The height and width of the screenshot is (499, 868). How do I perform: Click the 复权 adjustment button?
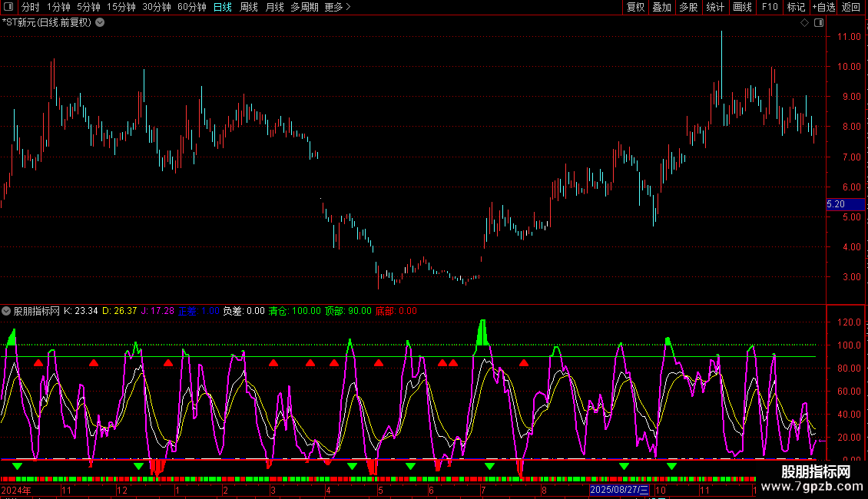(635, 7)
